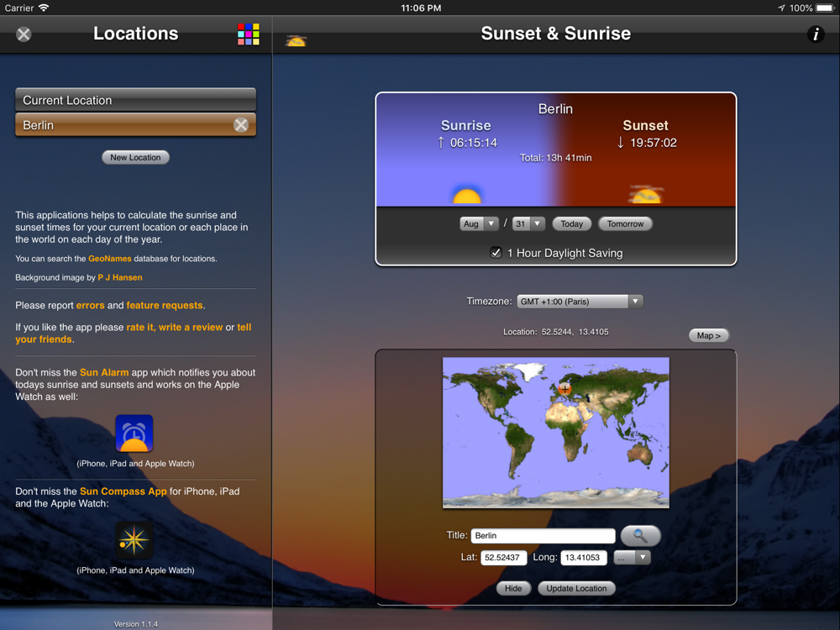Screen dimensions: 840x630
Task: Tap the Wi-Fi icon in status bar
Action: [x=44, y=8]
